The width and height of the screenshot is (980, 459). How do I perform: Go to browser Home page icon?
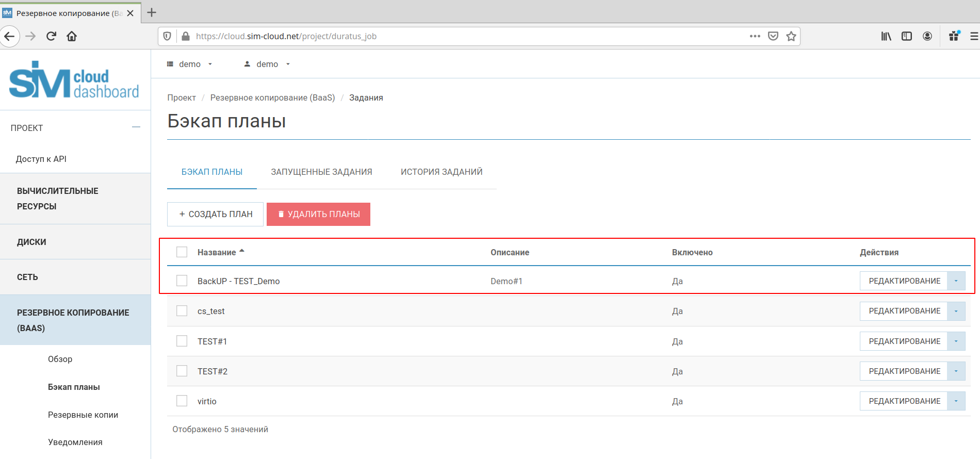pos(72,36)
